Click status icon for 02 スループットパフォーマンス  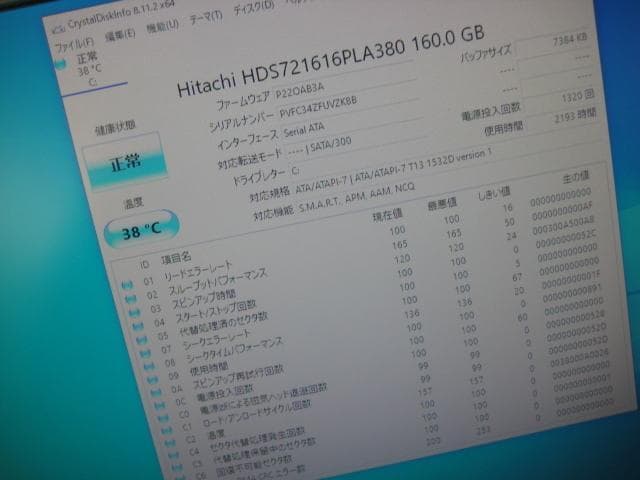[131, 298]
